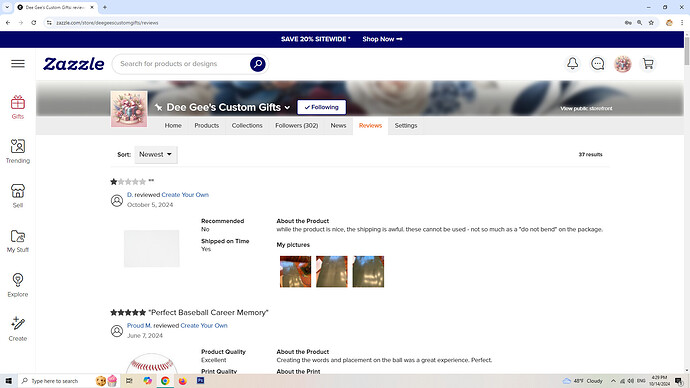
Task: Open Create in the left sidebar
Action: 18,329
